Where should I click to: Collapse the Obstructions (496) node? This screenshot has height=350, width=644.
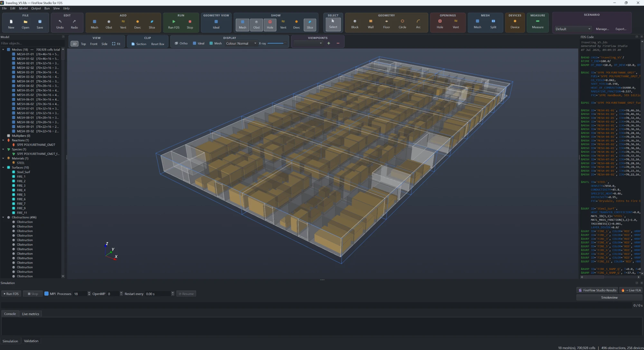(3, 217)
